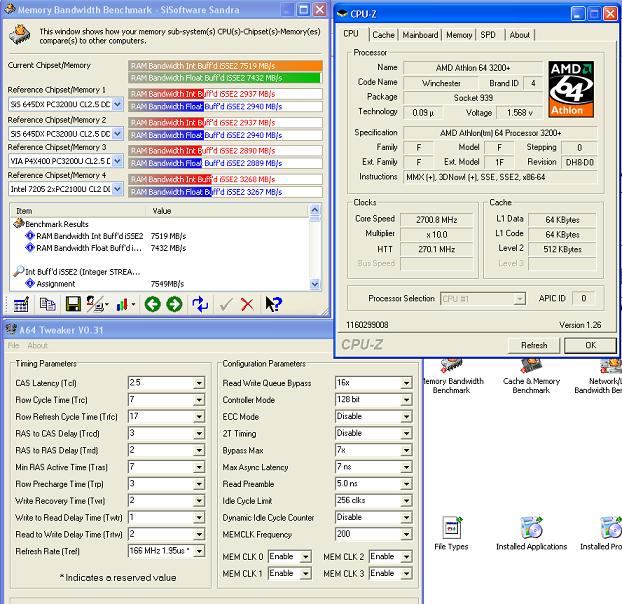Image resolution: width=622 pixels, height=604 pixels.
Task: Open the Refresh Rate (Tref) dropdown
Action: point(199,551)
